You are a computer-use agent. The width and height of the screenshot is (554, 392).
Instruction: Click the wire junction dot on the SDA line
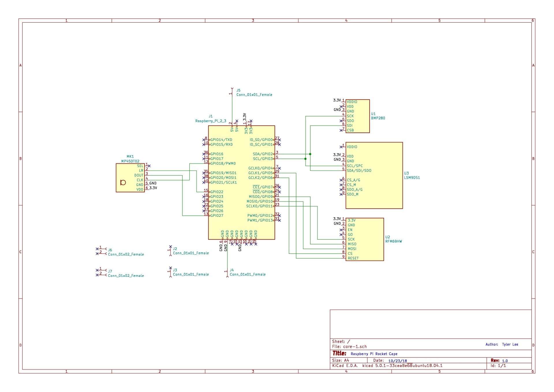coord(310,154)
